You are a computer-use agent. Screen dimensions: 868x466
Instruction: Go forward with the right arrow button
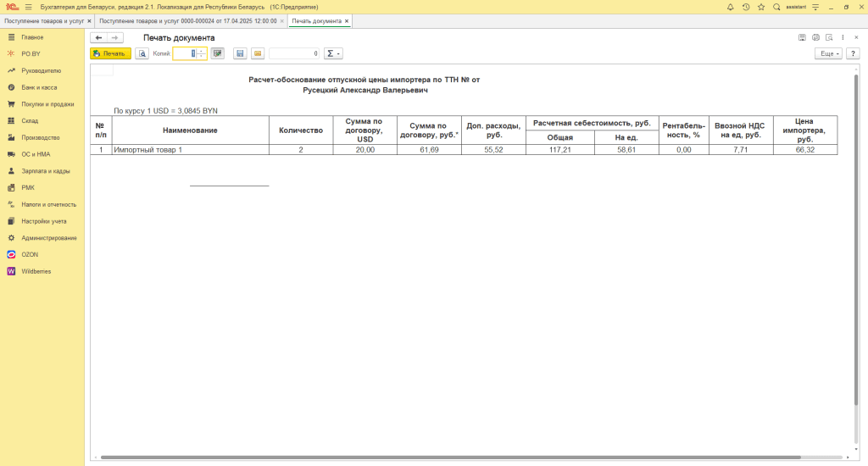[x=114, y=37]
